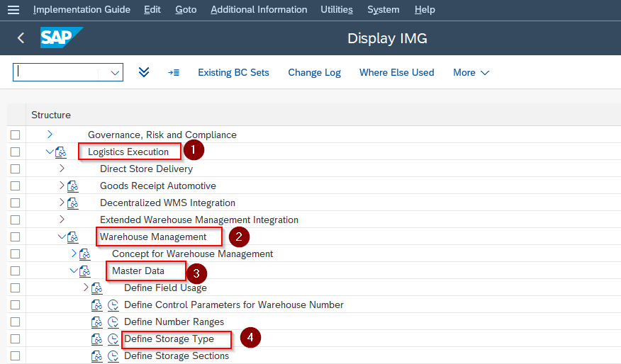The height and width of the screenshot is (364, 621).
Task: Check the Define Storage Type row checkbox
Action: pos(15,339)
